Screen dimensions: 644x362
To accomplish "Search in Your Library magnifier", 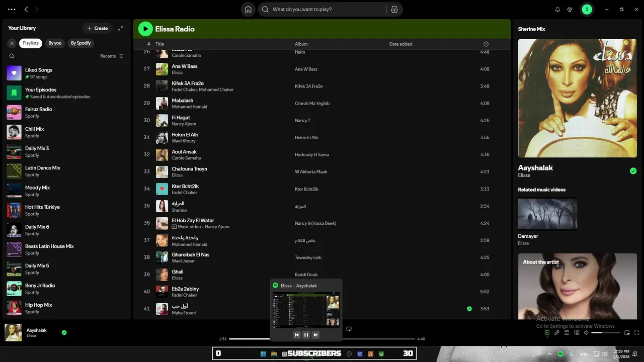I will click(x=12, y=56).
